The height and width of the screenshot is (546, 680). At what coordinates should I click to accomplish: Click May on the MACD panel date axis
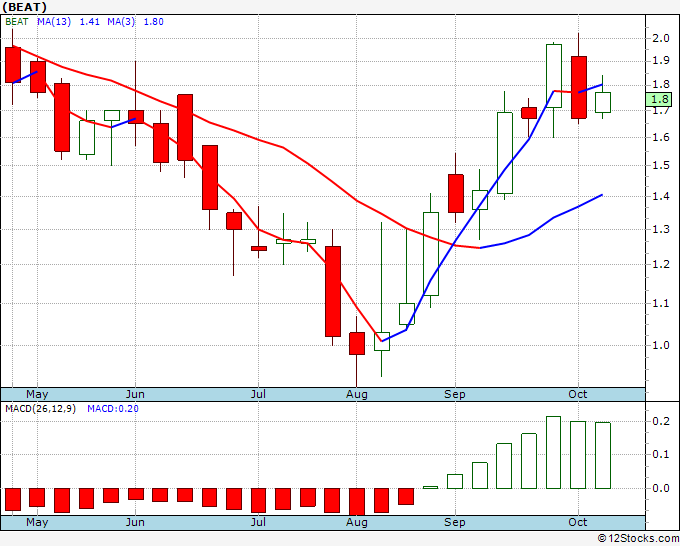[37, 522]
